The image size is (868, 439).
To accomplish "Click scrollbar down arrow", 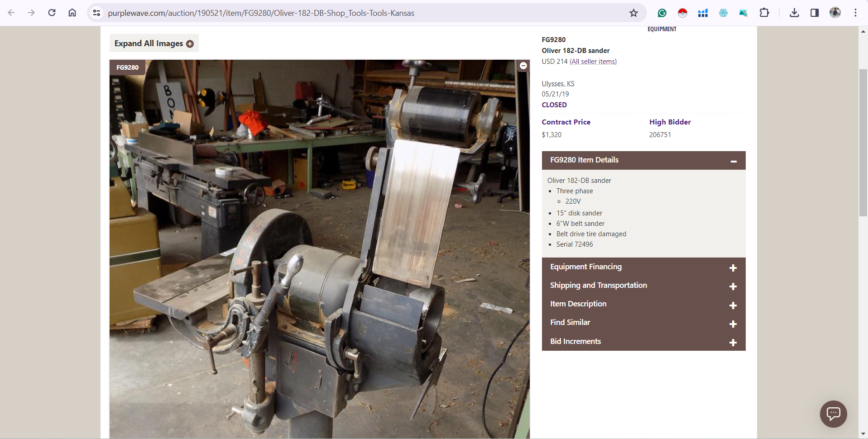I will coord(863,434).
